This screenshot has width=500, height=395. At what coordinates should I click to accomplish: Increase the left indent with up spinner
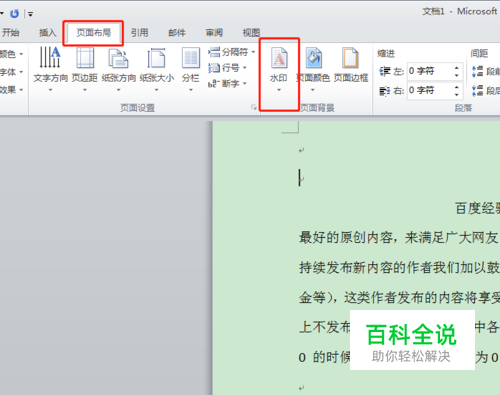click(457, 68)
